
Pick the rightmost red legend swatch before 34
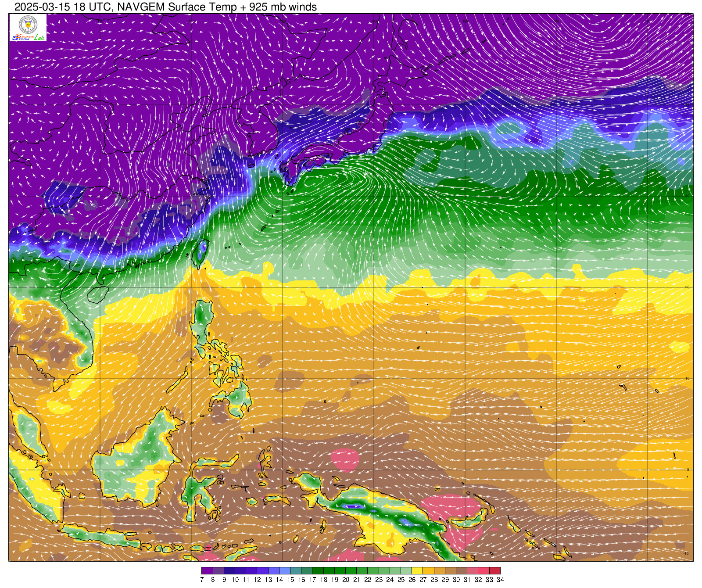tap(494, 571)
